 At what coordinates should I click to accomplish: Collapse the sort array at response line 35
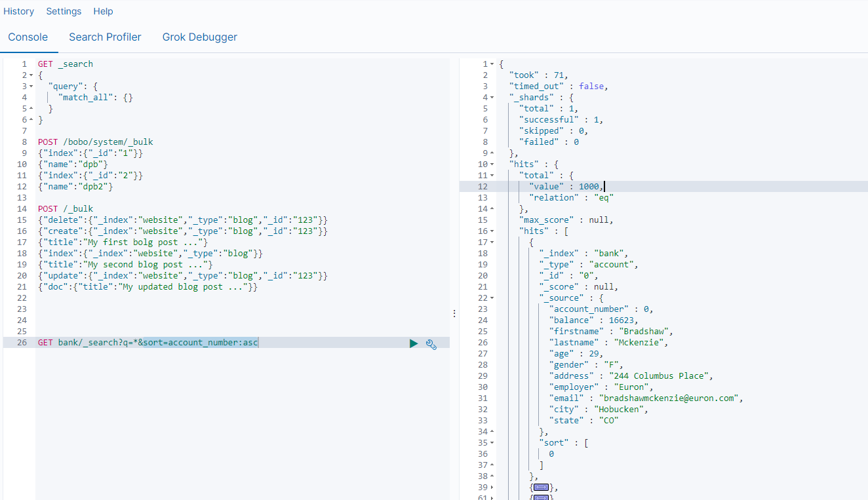coord(492,443)
